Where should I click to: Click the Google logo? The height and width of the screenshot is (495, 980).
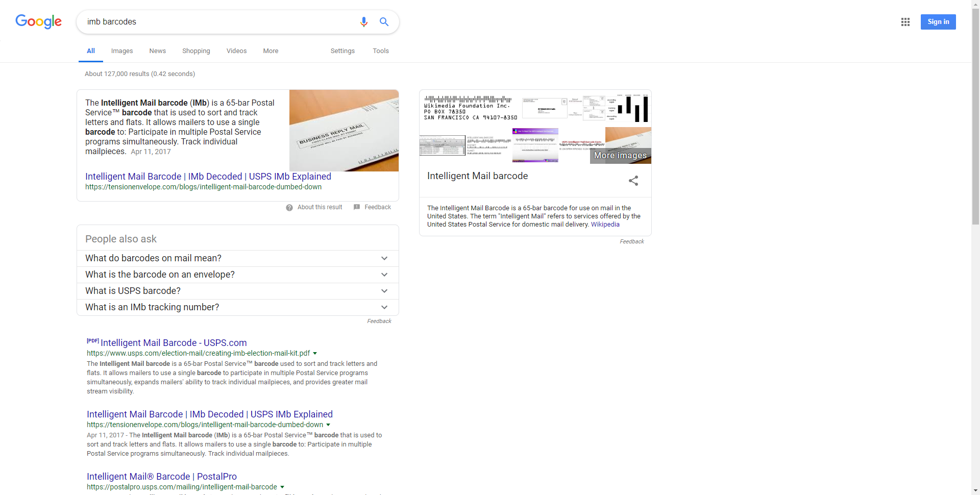click(38, 21)
